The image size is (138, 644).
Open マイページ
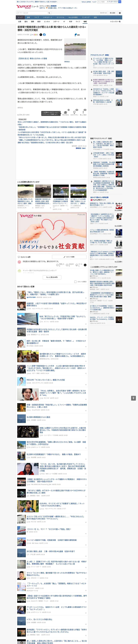tap(103, 13)
